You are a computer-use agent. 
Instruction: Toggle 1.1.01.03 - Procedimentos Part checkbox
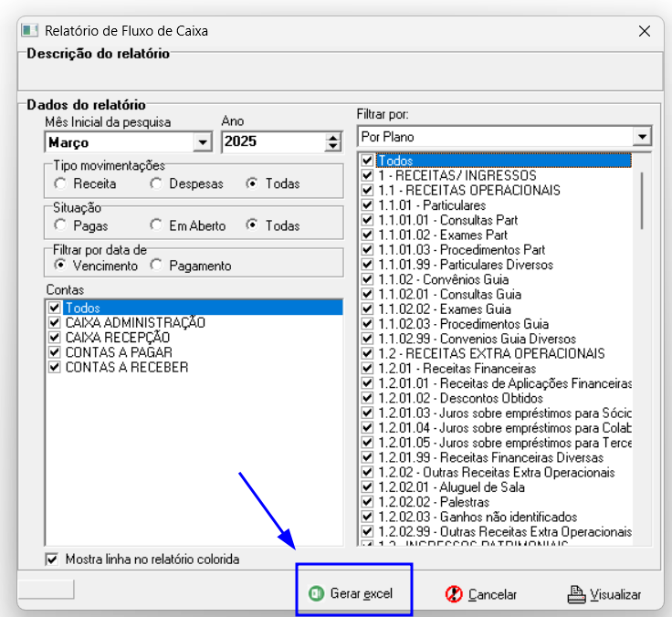367,250
